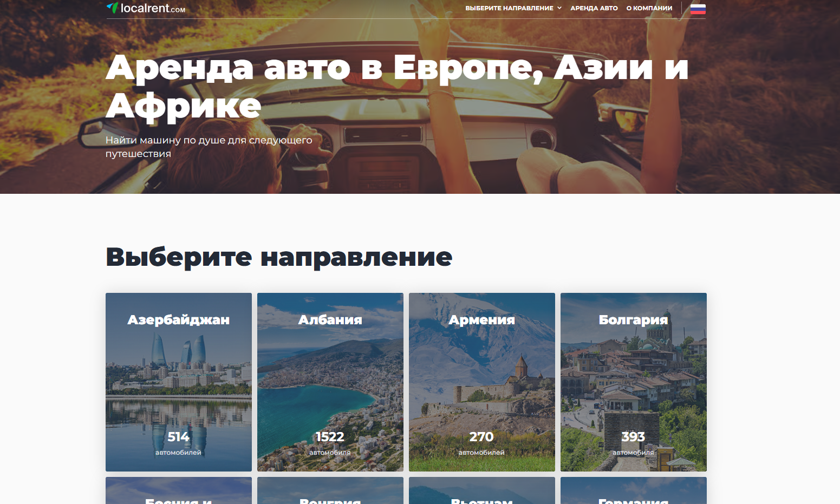Open the partially visible Вьетнам card
This screenshot has width=840, height=504.
coord(481,492)
